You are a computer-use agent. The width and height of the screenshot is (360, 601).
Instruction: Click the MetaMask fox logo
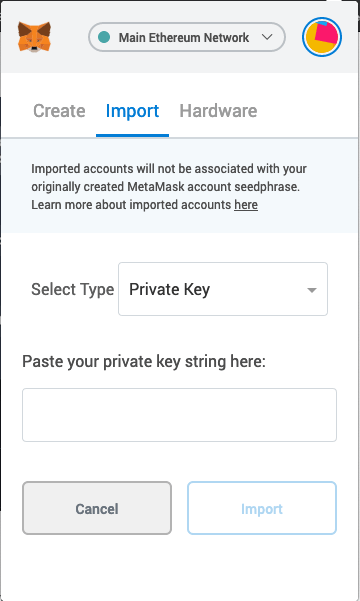click(34, 37)
